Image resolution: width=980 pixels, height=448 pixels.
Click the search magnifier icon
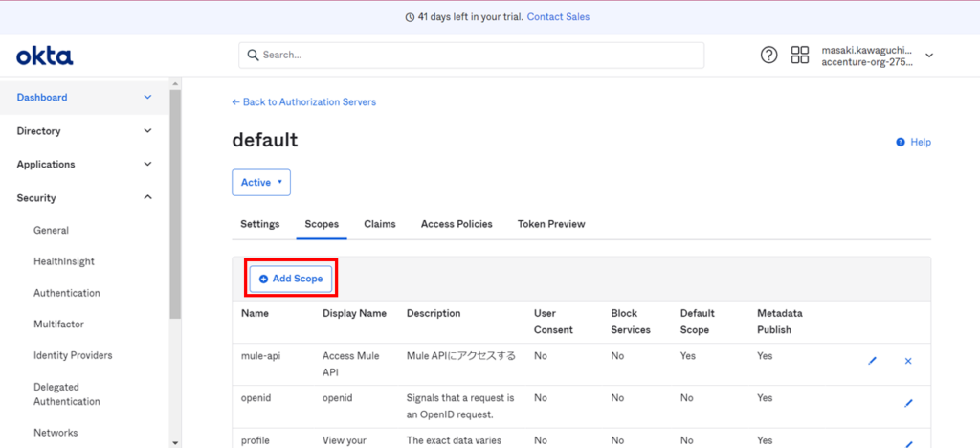254,56
